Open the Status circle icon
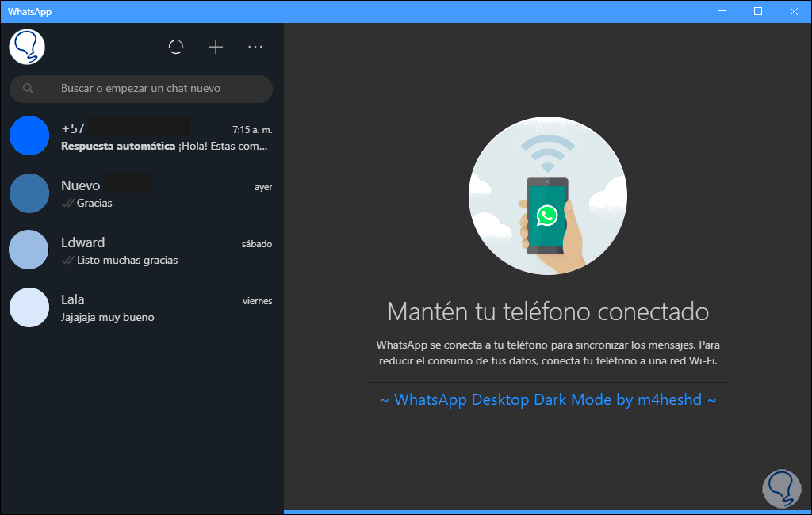Image resolution: width=812 pixels, height=515 pixels. pos(176,47)
